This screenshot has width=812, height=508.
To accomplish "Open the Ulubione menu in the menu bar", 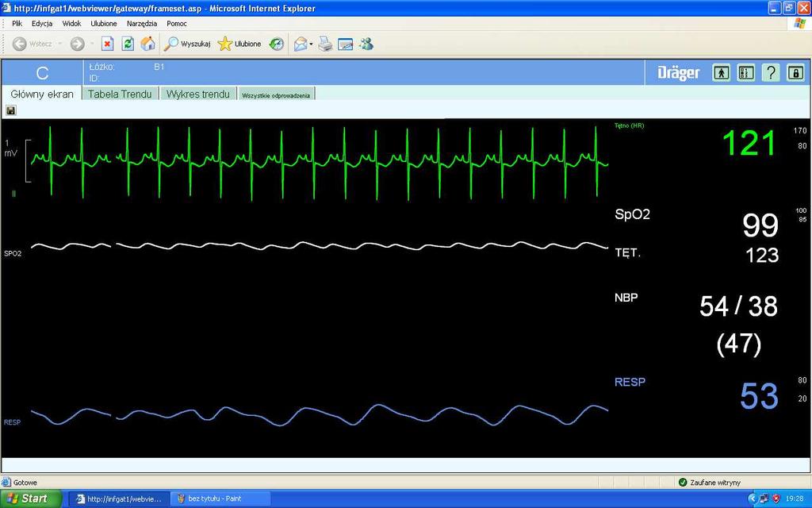I will click(104, 23).
